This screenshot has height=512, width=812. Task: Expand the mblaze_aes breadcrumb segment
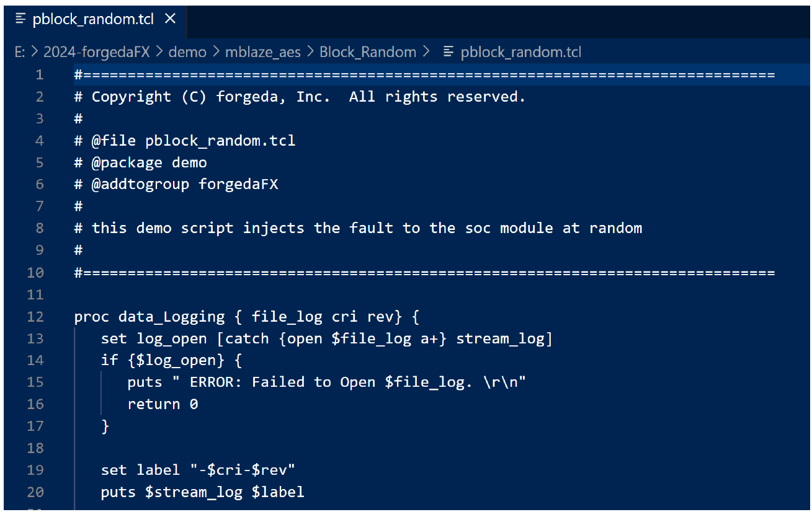[x=262, y=52]
